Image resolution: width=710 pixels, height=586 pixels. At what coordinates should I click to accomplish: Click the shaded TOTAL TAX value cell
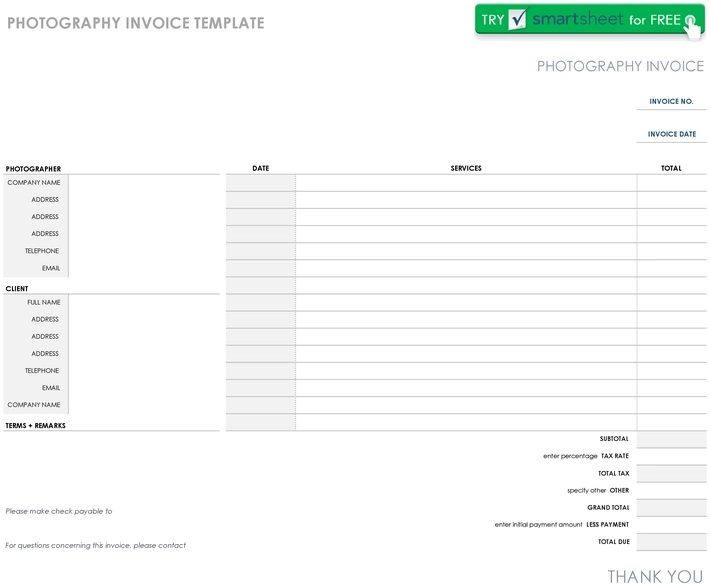point(672,474)
